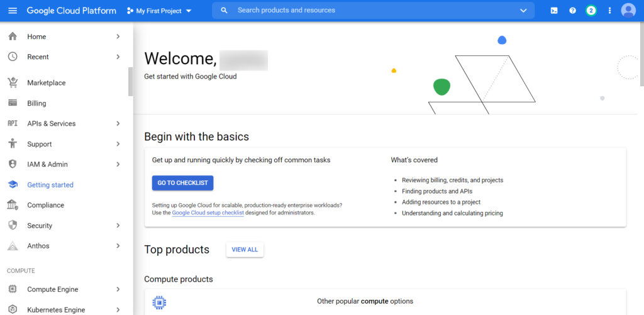644x315 pixels.
Task: Expand APIs & Services submenu chevron
Action: pos(118,124)
